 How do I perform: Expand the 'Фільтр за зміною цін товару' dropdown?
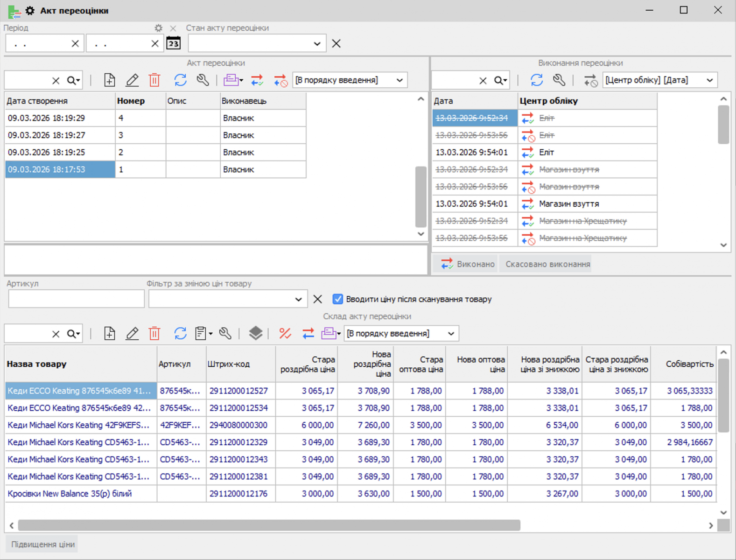298,300
